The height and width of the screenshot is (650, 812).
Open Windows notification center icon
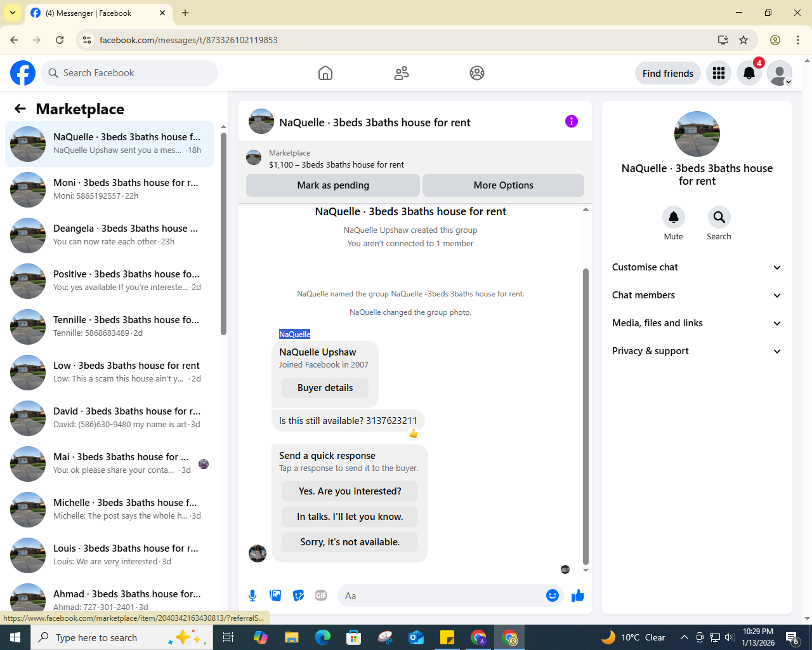click(792, 637)
